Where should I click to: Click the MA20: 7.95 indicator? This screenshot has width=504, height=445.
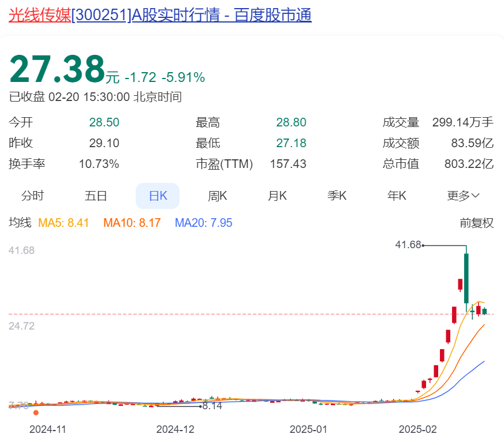click(x=203, y=223)
